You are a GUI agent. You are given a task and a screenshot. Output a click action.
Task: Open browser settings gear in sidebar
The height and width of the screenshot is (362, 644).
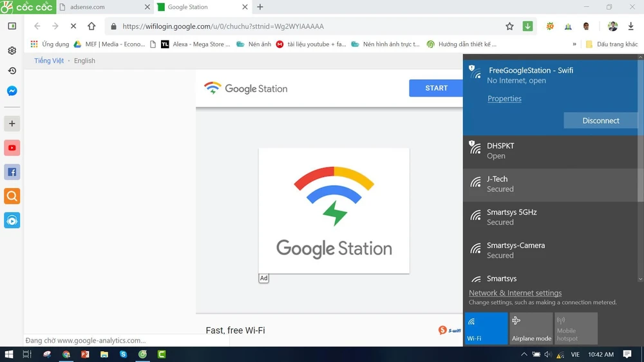[12, 50]
